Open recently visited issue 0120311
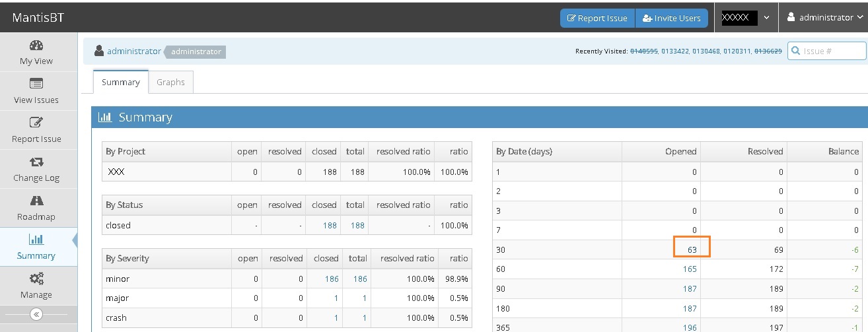 pos(737,51)
